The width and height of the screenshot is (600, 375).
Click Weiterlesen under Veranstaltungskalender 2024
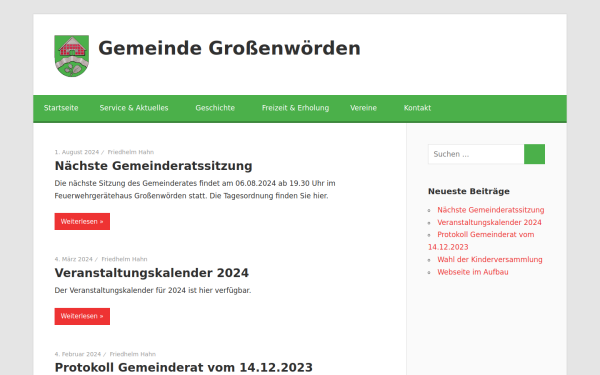pos(82,316)
